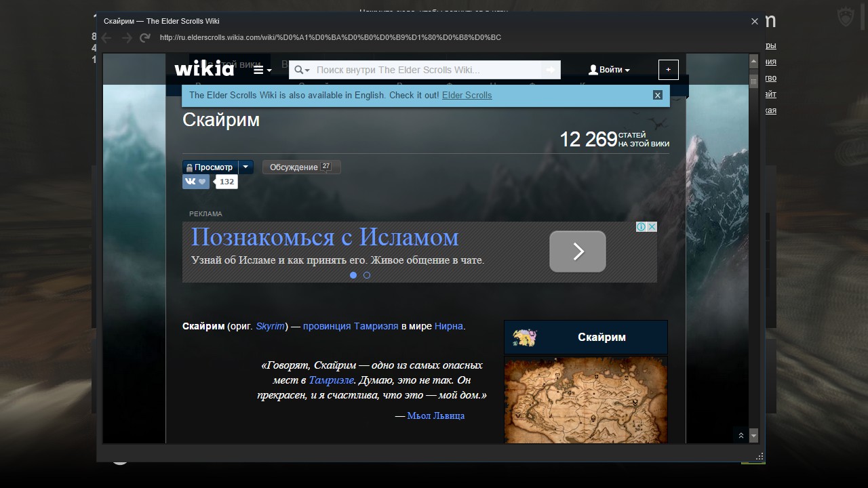Image resolution: width=868 pixels, height=488 pixels.
Task: Click the ad's next arrow button
Action: coord(578,251)
